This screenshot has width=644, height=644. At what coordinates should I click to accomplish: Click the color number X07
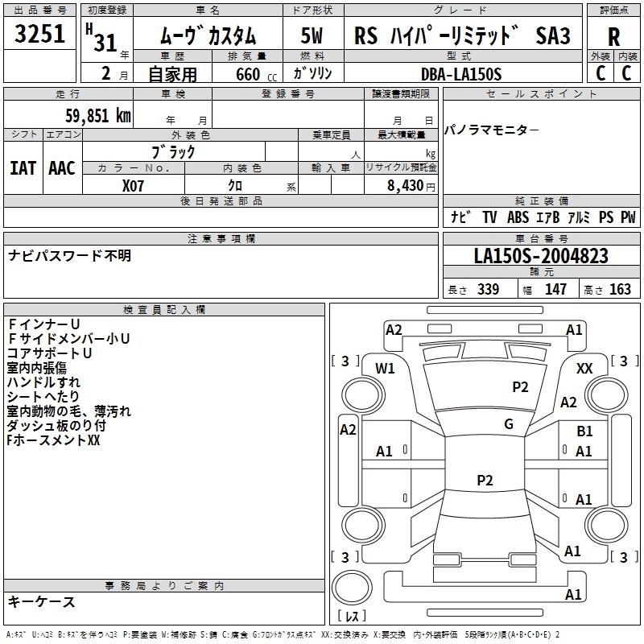tap(134, 184)
